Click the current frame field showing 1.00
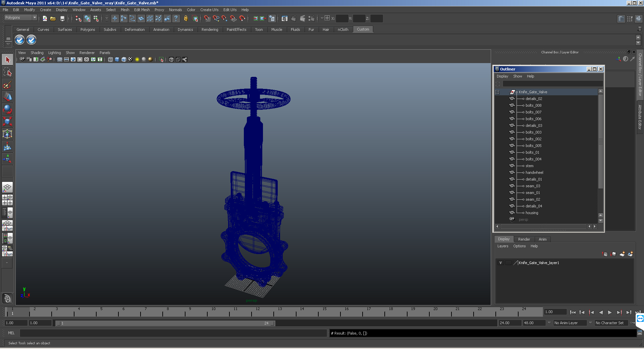 555,312
